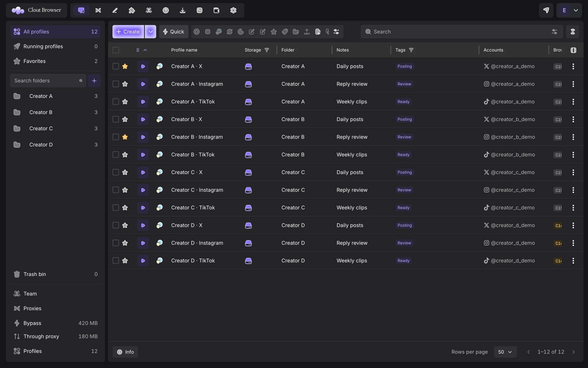This screenshot has height=368, width=588.
Task: Open the proxies shuffle icon in top bar
Action: click(98, 10)
